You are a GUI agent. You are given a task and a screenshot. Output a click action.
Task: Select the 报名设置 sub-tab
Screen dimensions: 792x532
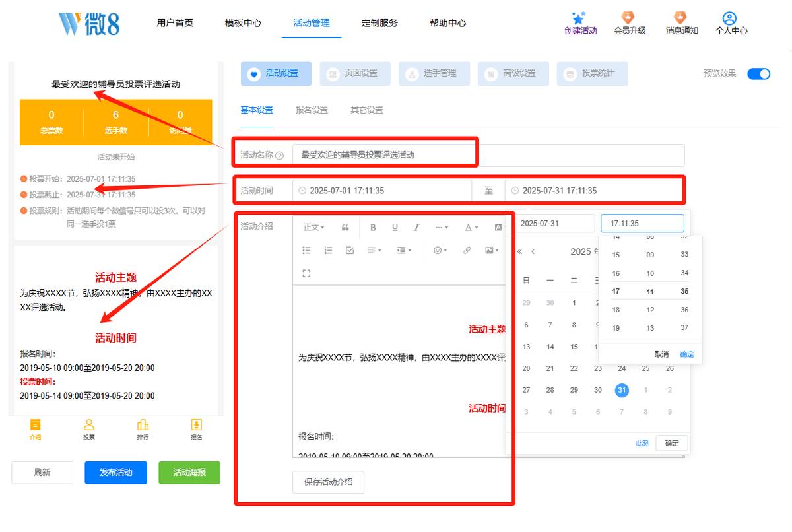[x=312, y=110]
